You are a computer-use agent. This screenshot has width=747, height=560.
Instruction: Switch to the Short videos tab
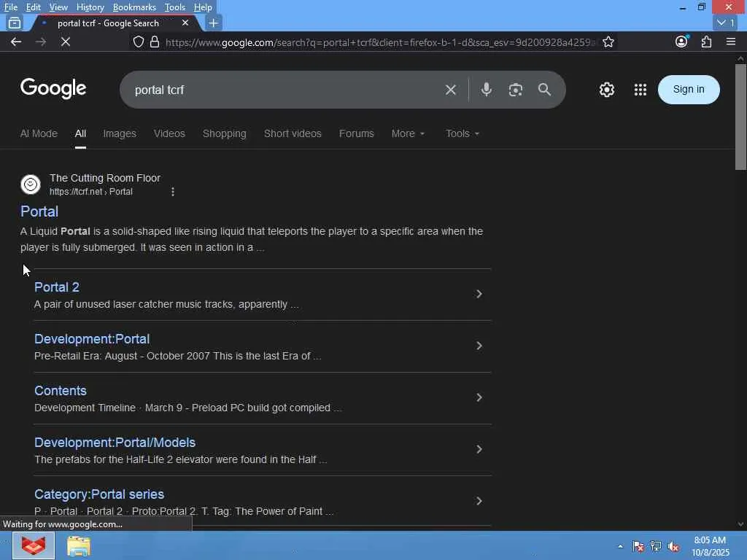[293, 133]
